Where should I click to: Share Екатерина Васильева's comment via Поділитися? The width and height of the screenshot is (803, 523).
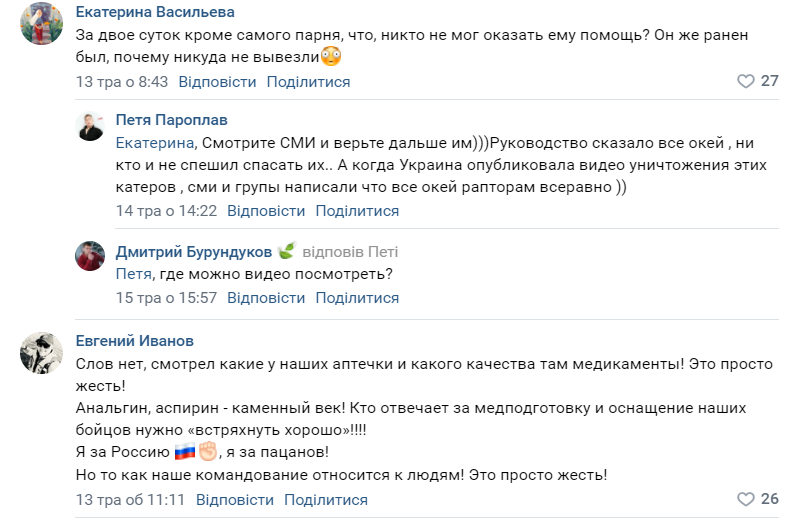(x=308, y=81)
